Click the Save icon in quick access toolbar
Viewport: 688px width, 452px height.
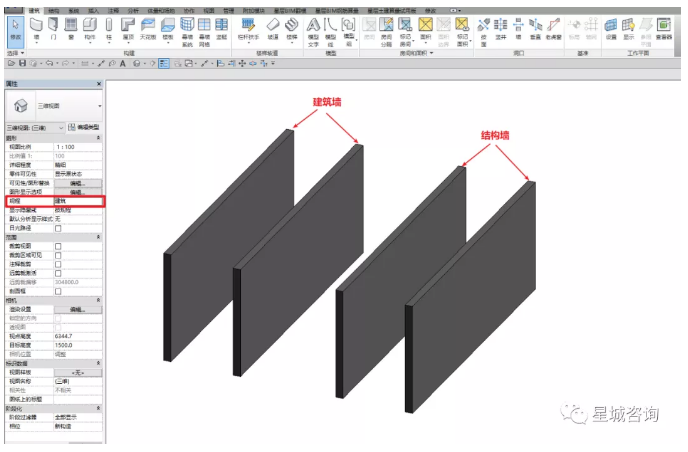coord(22,64)
